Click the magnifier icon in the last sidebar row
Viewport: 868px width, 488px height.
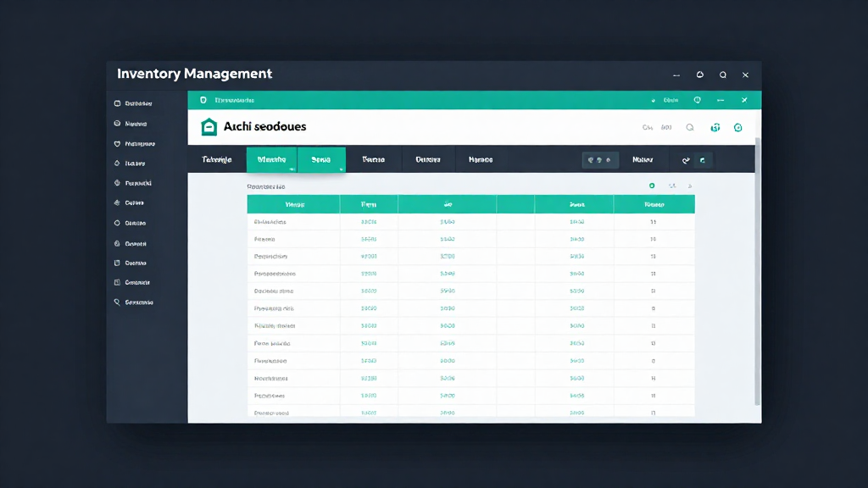pyautogui.click(x=117, y=302)
